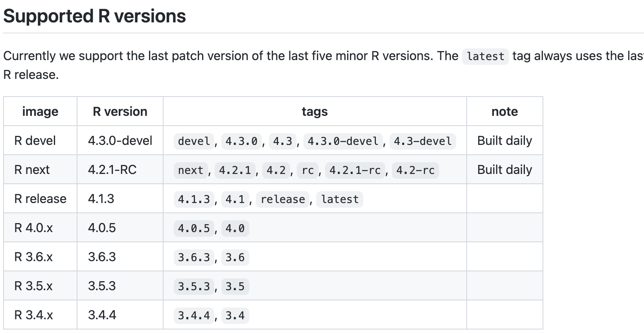
Task: Click the inline "latest" code tag in the paragraph
Action: [x=485, y=57]
